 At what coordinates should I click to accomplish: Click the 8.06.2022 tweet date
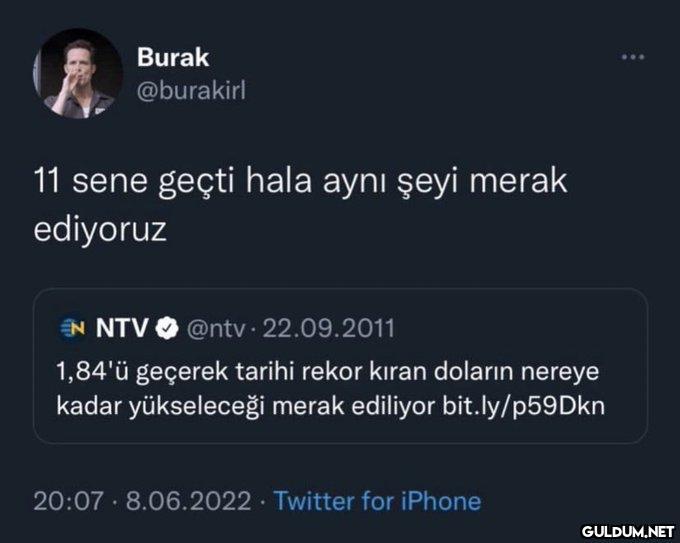189,501
